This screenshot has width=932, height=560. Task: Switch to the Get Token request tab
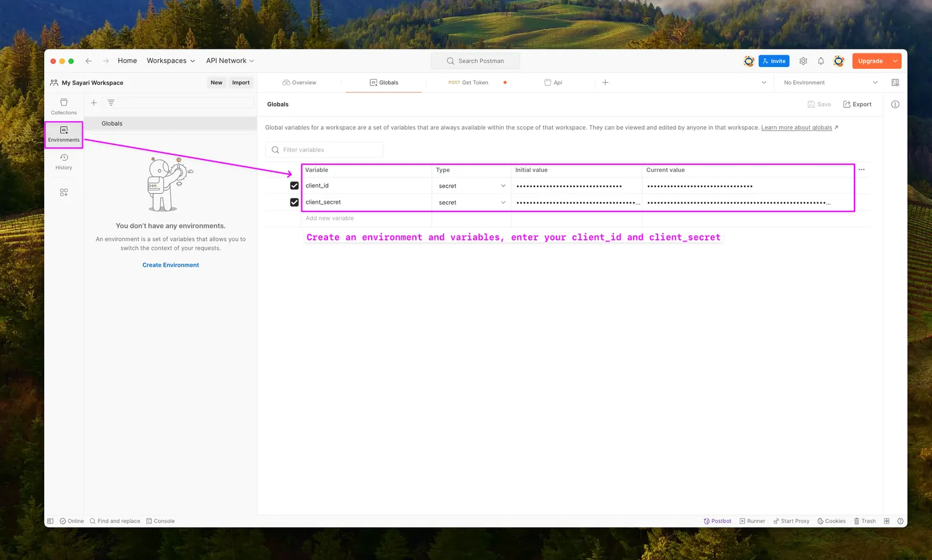[468, 83]
